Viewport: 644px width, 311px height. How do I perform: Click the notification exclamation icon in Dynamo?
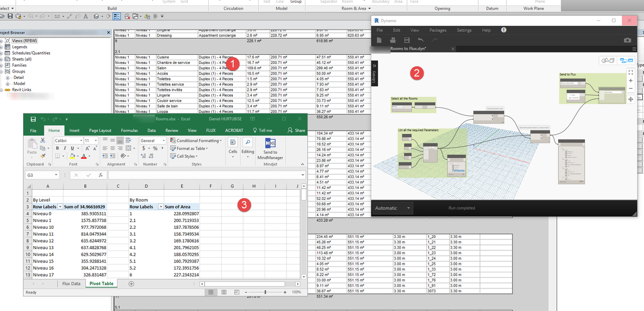[x=503, y=30]
